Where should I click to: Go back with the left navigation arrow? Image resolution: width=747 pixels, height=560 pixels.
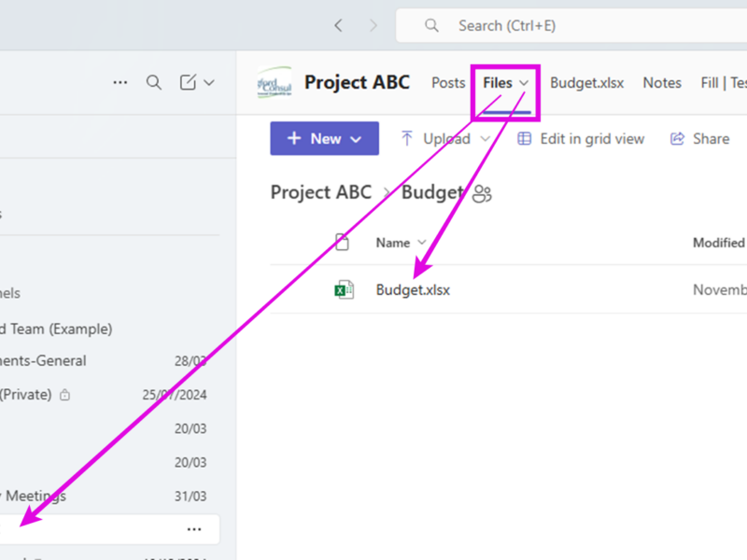(338, 25)
